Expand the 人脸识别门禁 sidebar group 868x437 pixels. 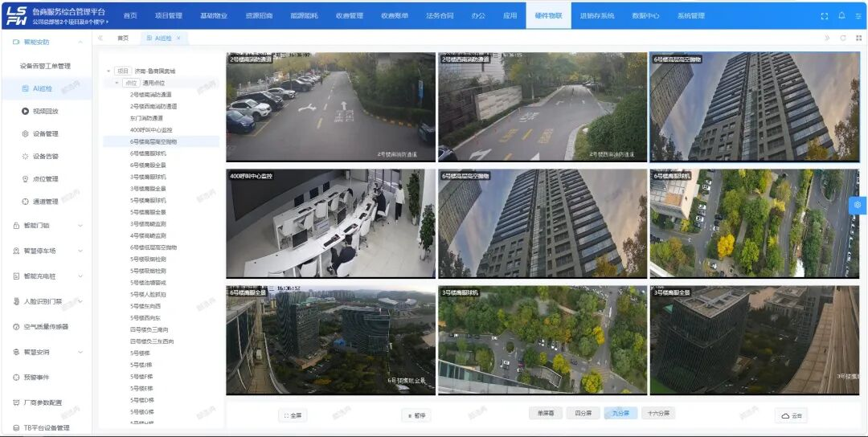coord(80,301)
